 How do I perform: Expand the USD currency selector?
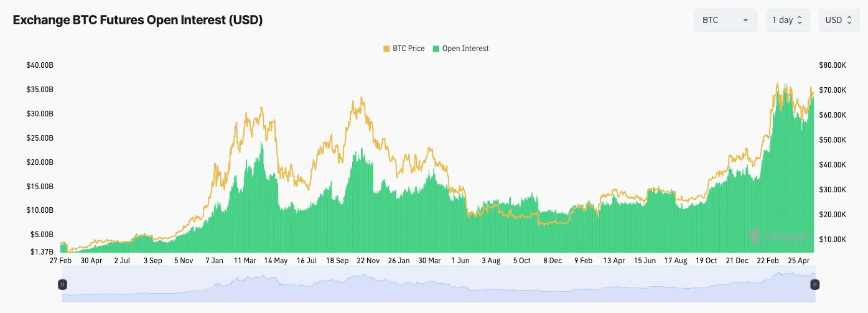(x=839, y=20)
